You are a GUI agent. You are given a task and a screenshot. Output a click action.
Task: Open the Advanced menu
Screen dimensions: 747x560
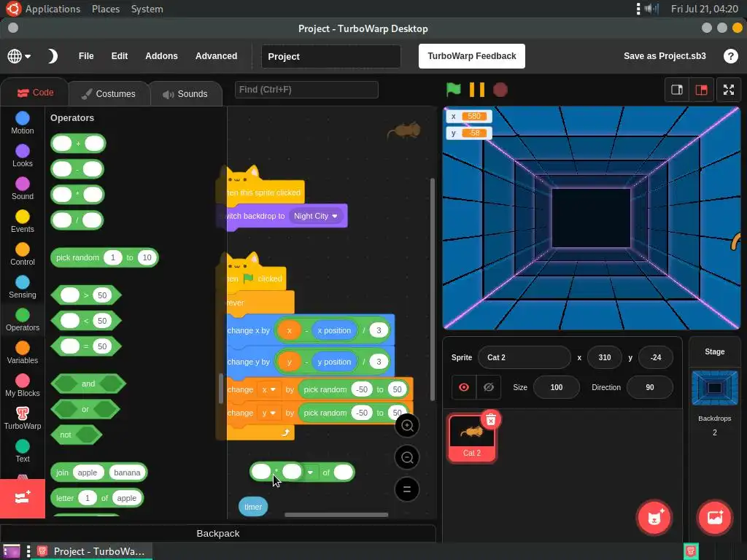coord(216,56)
